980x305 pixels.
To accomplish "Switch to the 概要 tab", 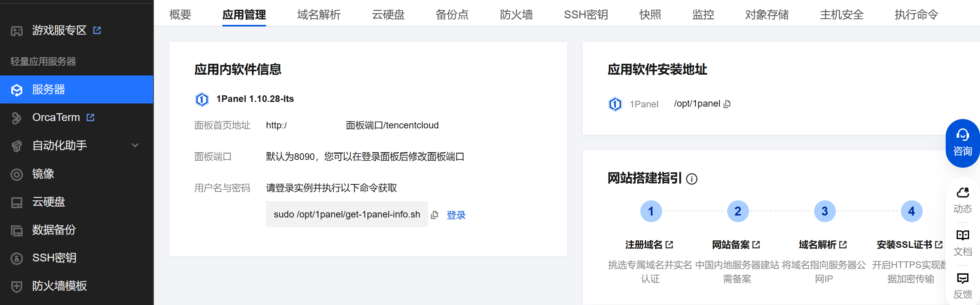I will tap(180, 15).
